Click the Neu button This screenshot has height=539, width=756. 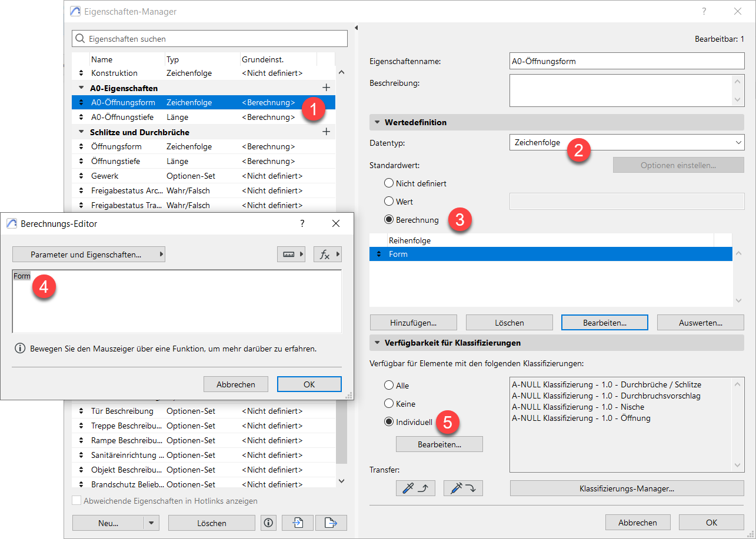point(108,523)
